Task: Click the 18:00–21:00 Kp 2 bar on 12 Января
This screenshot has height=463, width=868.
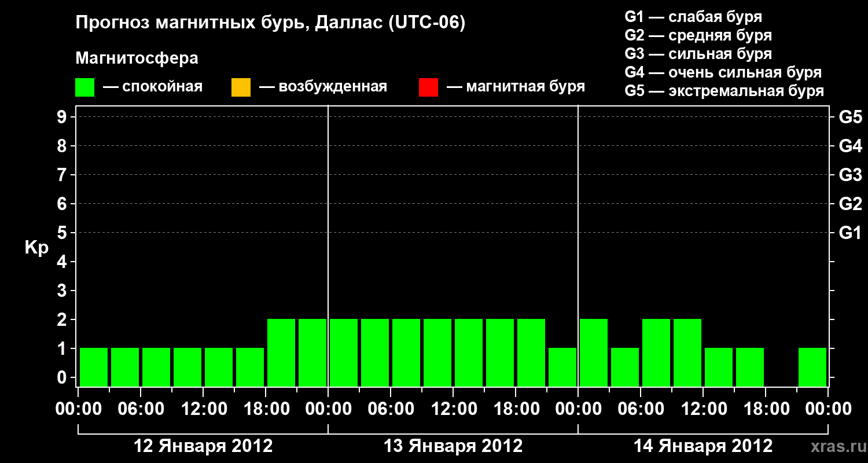Action: click(281, 352)
